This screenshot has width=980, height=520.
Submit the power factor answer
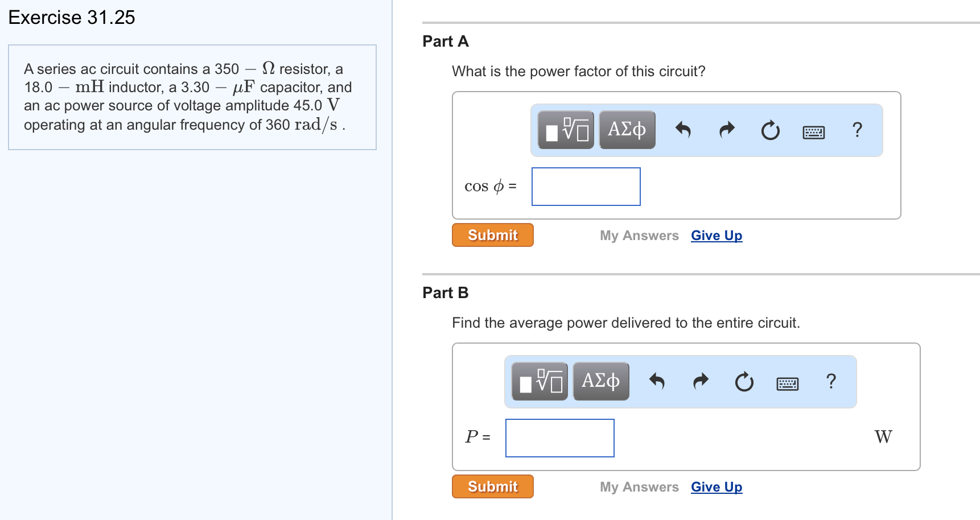pos(492,234)
